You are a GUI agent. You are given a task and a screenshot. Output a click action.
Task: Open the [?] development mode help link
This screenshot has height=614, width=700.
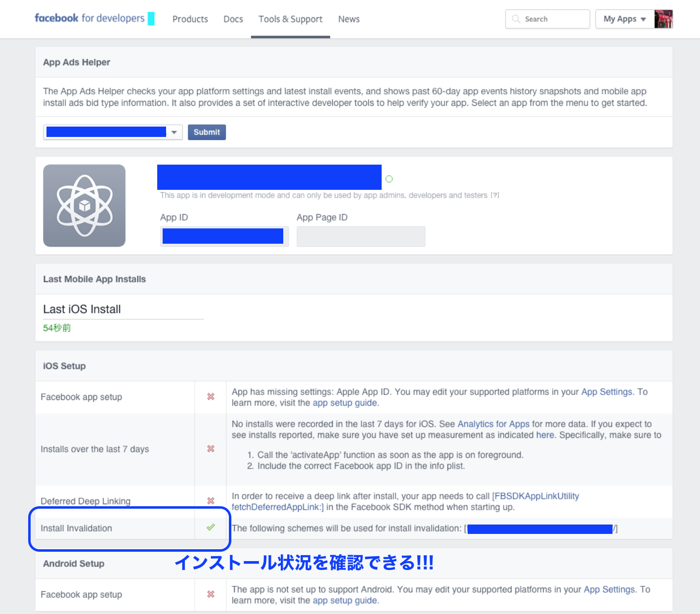[x=495, y=195]
